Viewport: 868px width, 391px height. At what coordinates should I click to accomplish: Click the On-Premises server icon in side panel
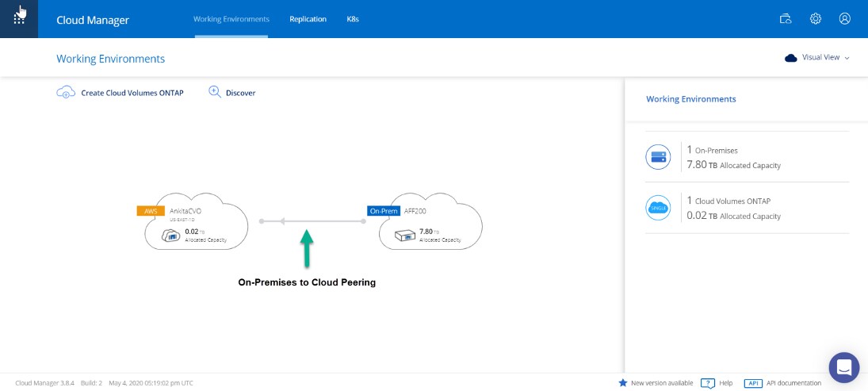(658, 157)
